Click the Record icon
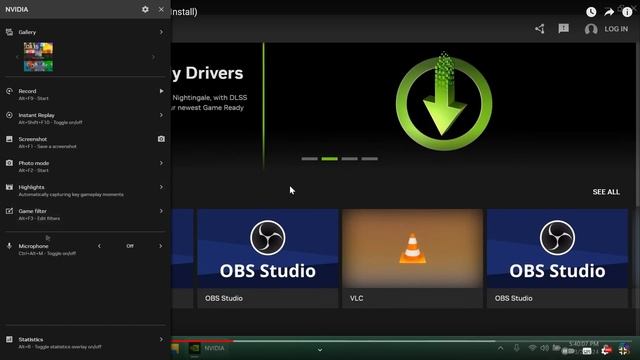This screenshot has width=640, height=360. 9,91
